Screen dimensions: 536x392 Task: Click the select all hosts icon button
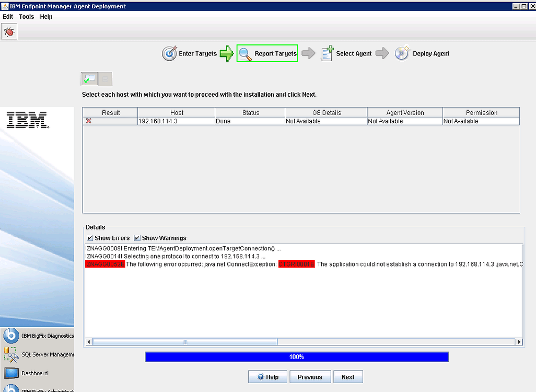coord(89,79)
